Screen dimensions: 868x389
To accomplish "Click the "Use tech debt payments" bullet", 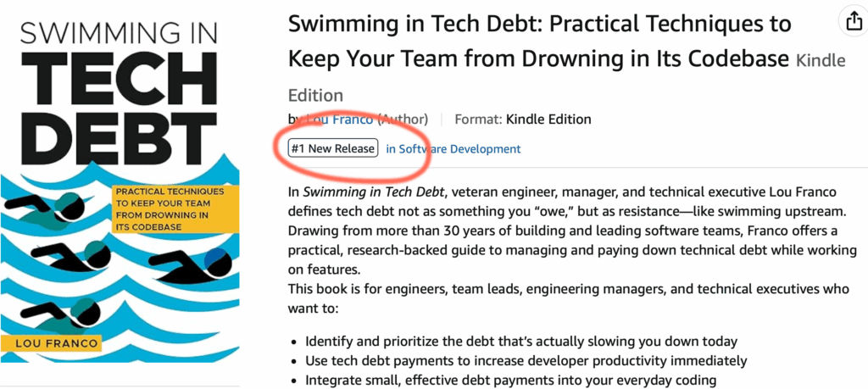I will [526, 361].
